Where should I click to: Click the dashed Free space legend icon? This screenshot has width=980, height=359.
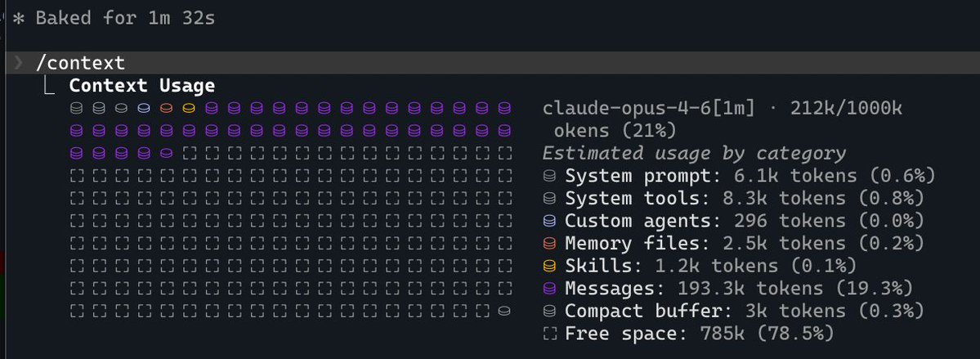pyautogui.click(x=549, y=334)
